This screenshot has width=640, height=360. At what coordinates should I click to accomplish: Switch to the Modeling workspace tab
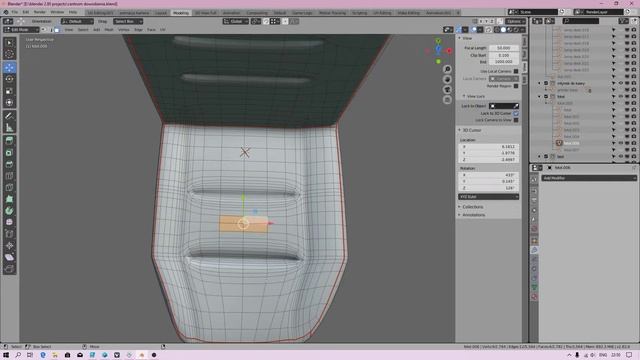(181, 13)
